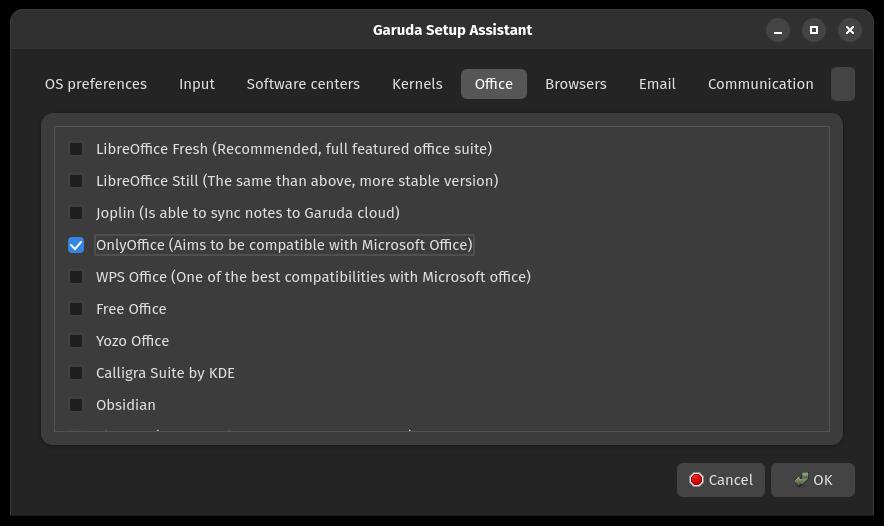Go to the Software centers tab
The height and width of the screenshot is (526, 884).
click(x=303, y=84)
